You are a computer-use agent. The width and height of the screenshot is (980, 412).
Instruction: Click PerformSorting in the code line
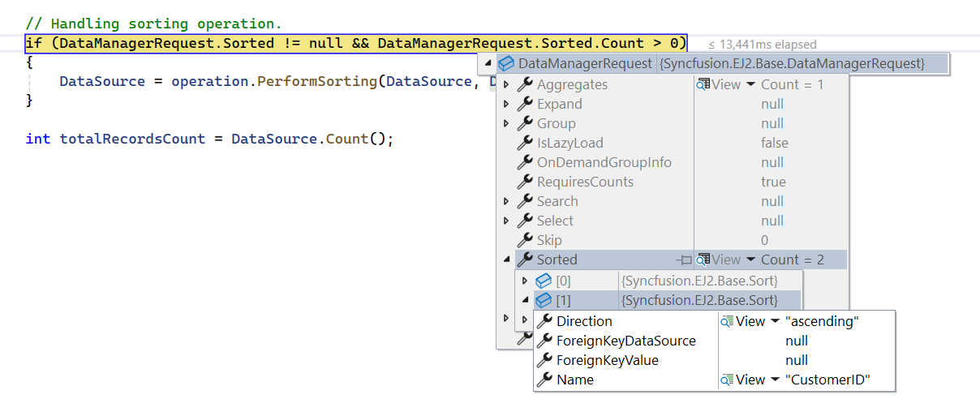(x=317, y=81)
